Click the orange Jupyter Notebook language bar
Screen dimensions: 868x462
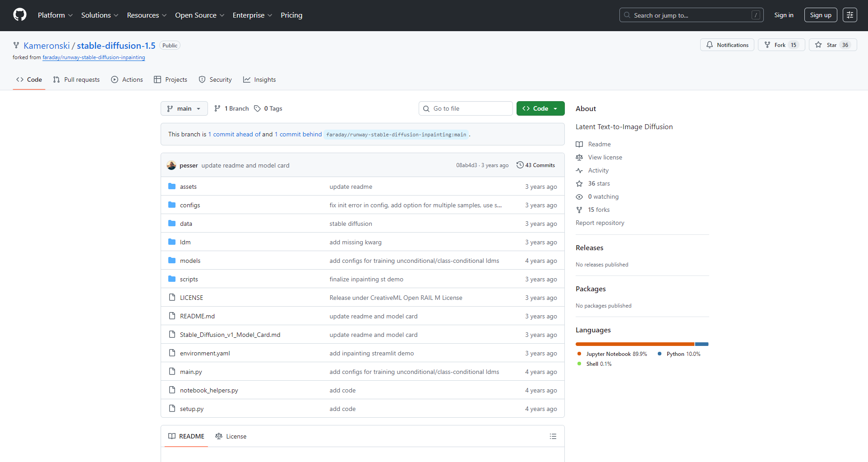(634, 344)
